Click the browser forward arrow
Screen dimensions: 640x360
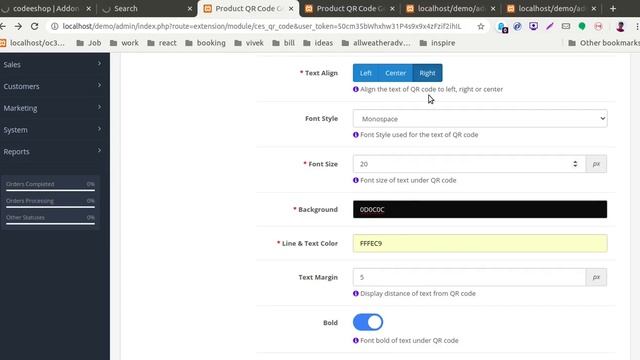(x=18, y=26)
